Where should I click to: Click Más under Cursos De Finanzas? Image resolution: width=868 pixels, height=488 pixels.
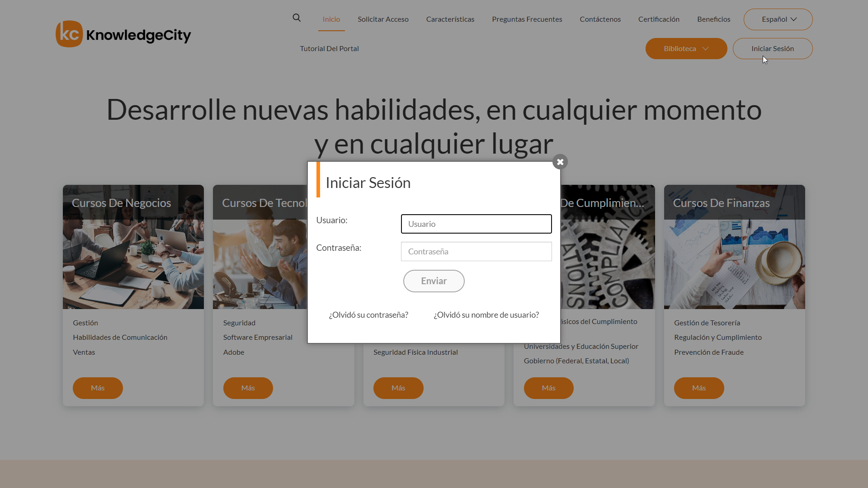coord(699,388)
